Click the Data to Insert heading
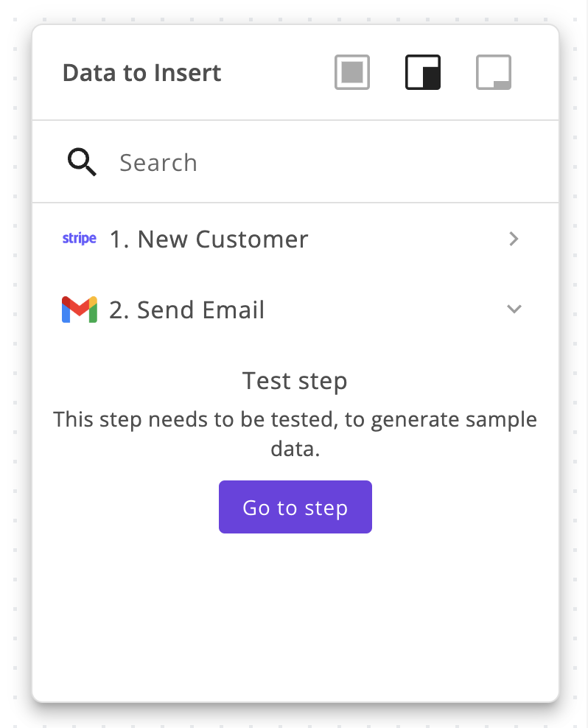Viewport: 588px width, 728px height. pos(141,72)
